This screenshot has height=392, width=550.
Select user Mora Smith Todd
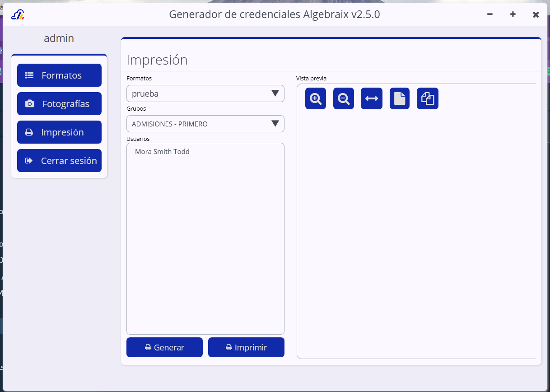coord(162,152)
